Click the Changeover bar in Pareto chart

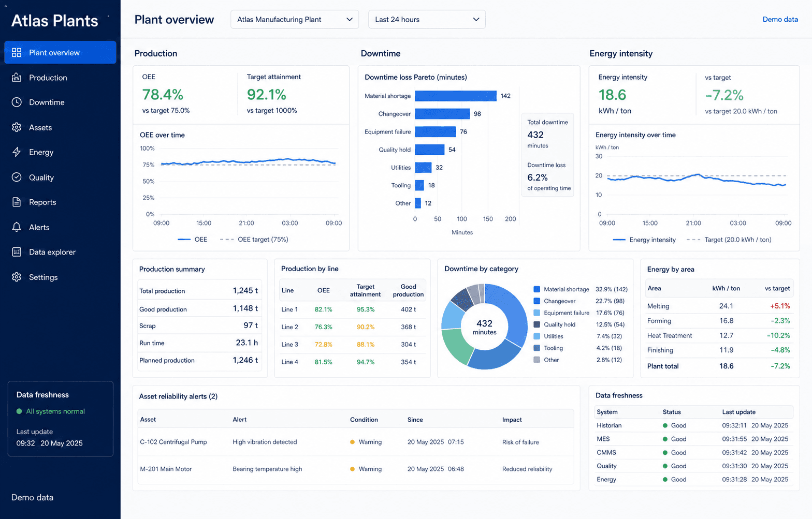(442, 114)
